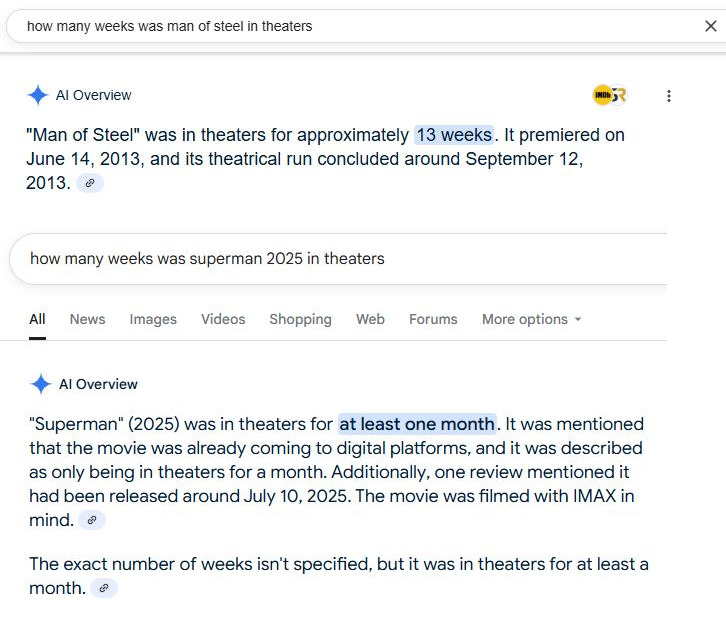Click the blue AI Overview sparkle icon at top
Screen dimensions: 726x619
point(38,95)
